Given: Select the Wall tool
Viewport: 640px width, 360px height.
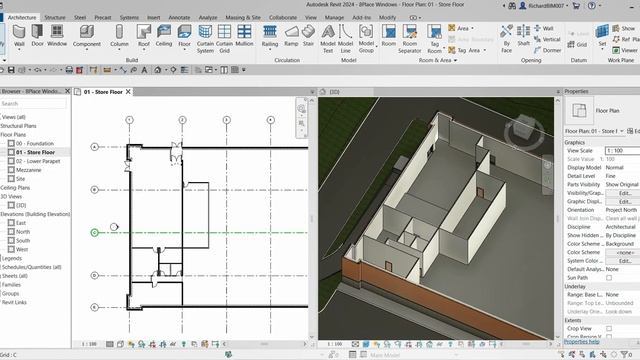Looking at the screenshot, I should [x=19, y=36].
